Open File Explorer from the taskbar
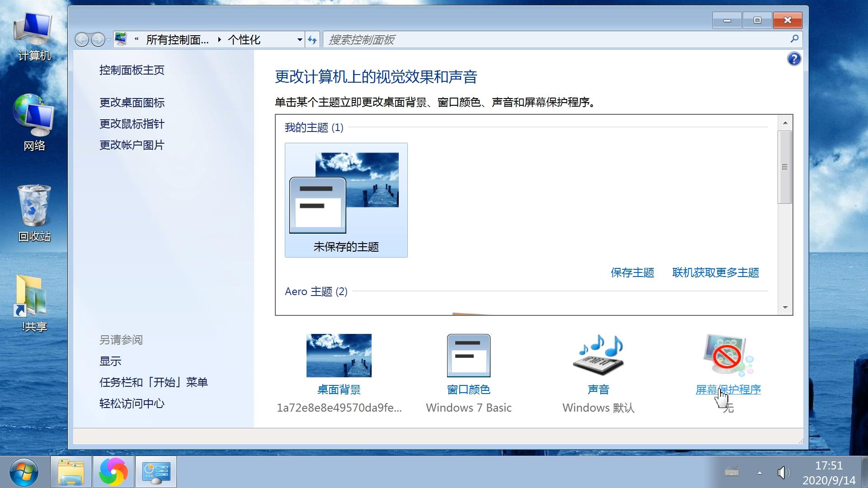 click(71, 472)
